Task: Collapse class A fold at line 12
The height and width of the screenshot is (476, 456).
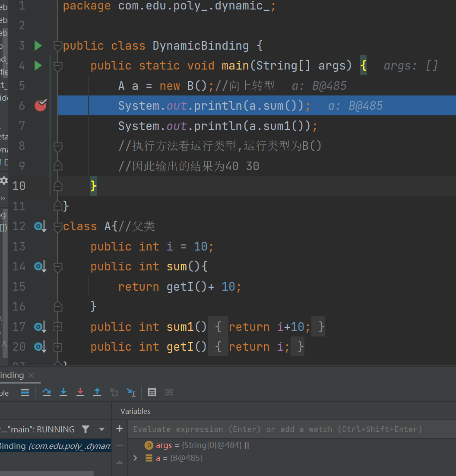Action: point(57,226)
